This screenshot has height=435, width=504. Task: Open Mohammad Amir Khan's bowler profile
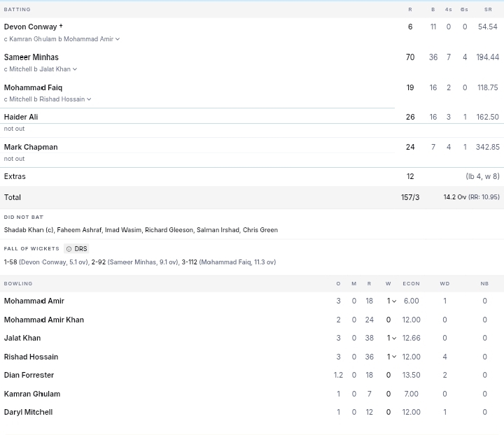click(43, 320)
